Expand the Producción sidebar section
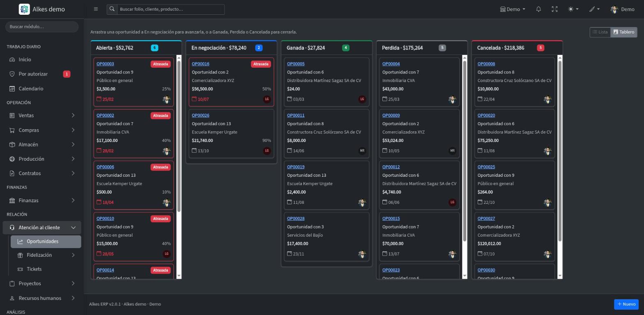Screen dimensions: 644x315 pyautogui.click(x=42, y=159)
